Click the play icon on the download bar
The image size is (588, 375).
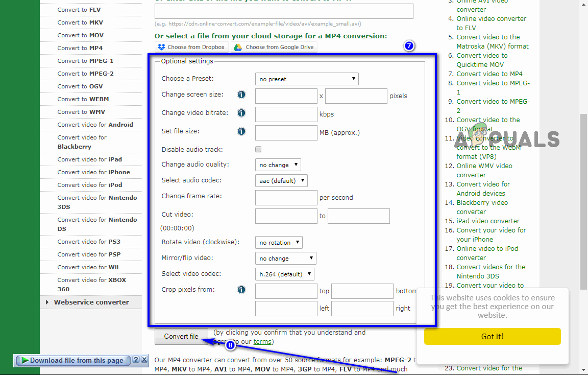tap(24, 360)
